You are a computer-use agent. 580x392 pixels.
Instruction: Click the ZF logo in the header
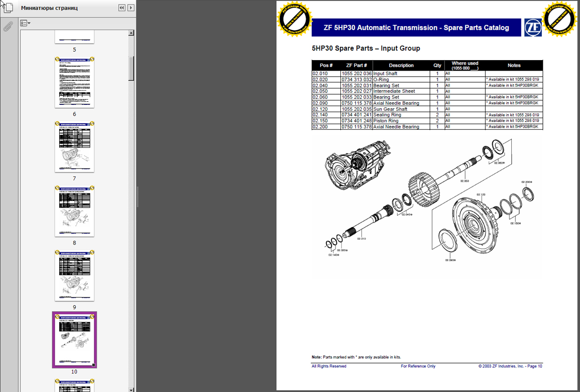[532, 28]
